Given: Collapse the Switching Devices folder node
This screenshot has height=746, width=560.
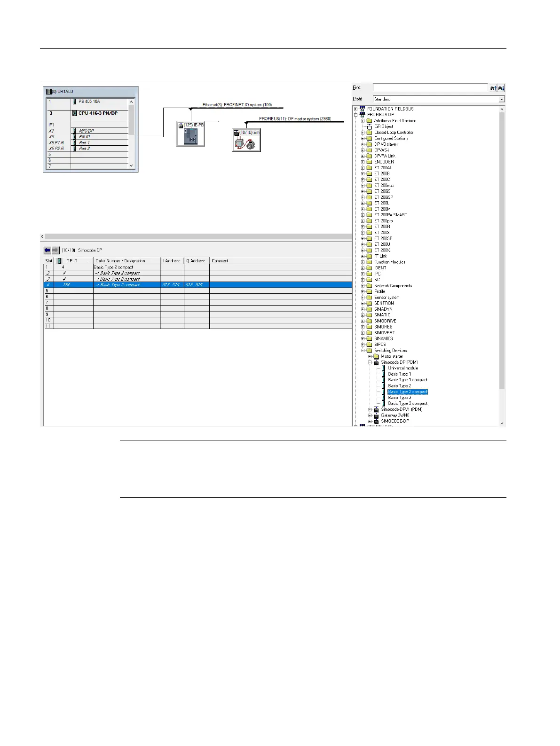Looking at the screenshot, I should 363,351.
